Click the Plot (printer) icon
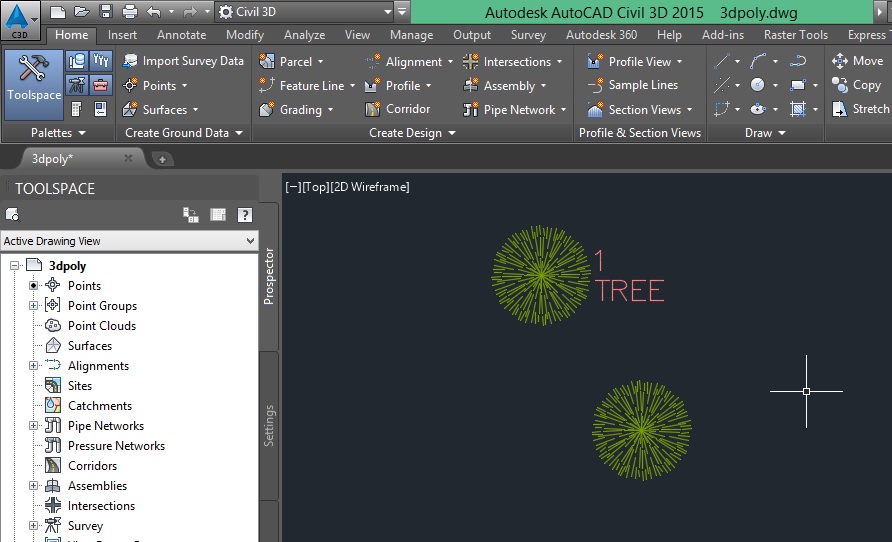The image size is (892, 542). click(x=130, y=12)
